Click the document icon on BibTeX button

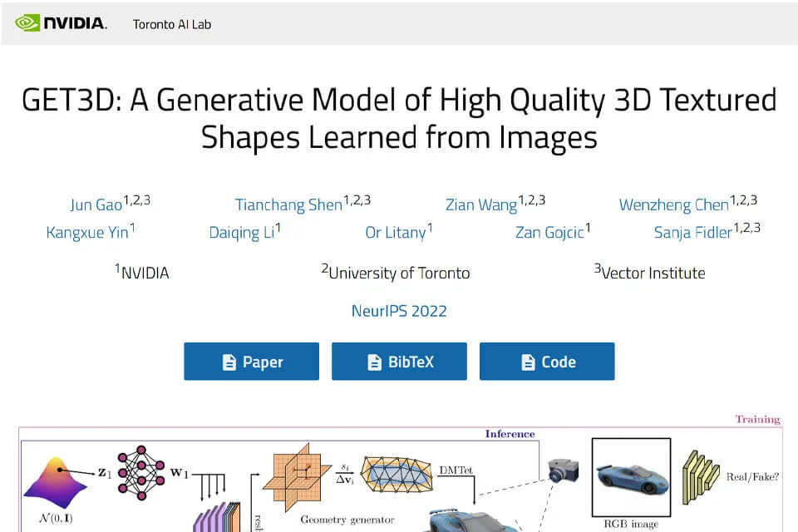pos(375,362)
